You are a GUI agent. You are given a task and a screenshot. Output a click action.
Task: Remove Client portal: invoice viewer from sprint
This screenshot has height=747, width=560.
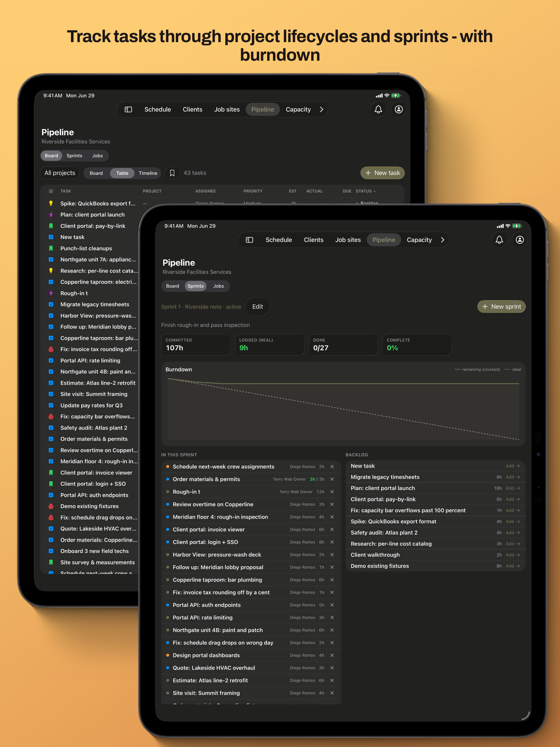coord(332,530)
